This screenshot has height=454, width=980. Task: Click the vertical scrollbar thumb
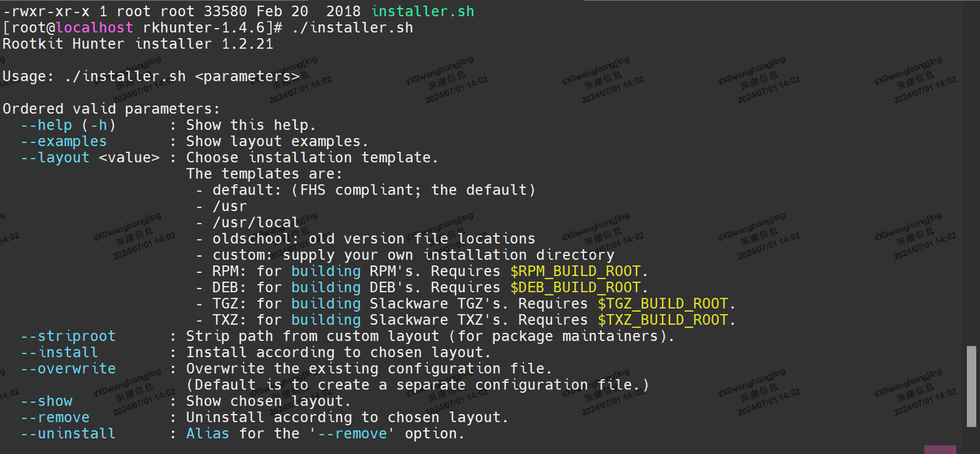point(971,386)
